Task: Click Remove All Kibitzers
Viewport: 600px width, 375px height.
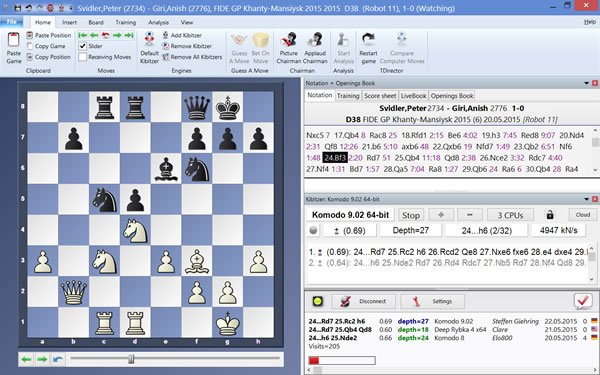Action: pos(192,57)
